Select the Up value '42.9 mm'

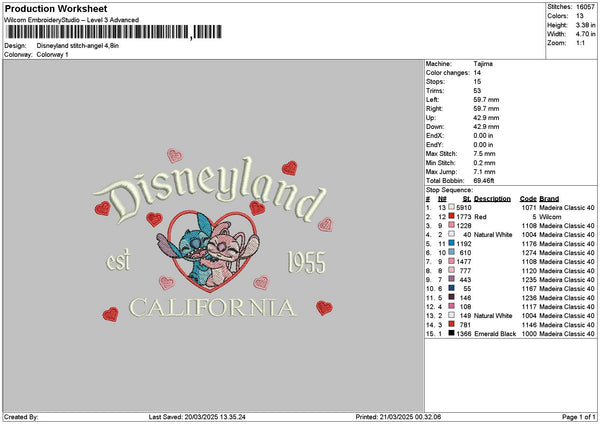coord(486,118)
